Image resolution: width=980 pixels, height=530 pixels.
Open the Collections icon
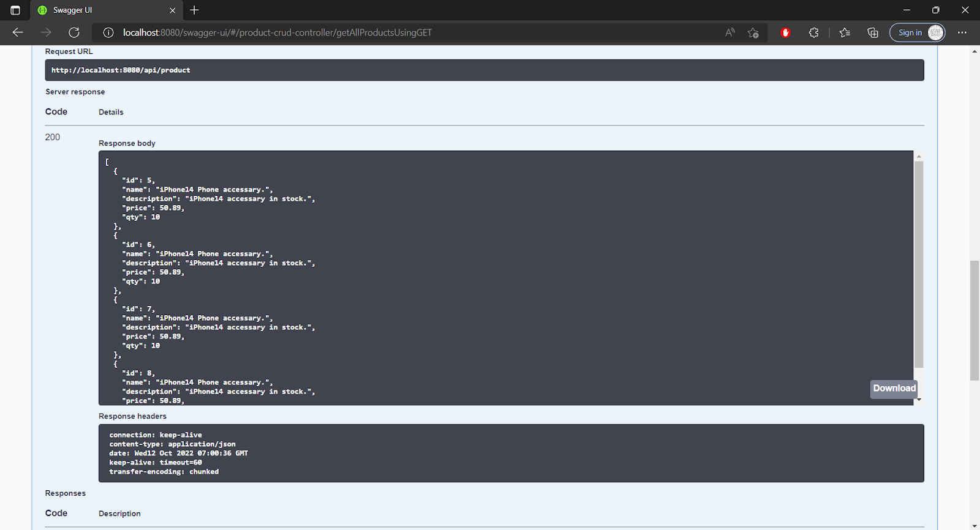(x=873, y=32)
